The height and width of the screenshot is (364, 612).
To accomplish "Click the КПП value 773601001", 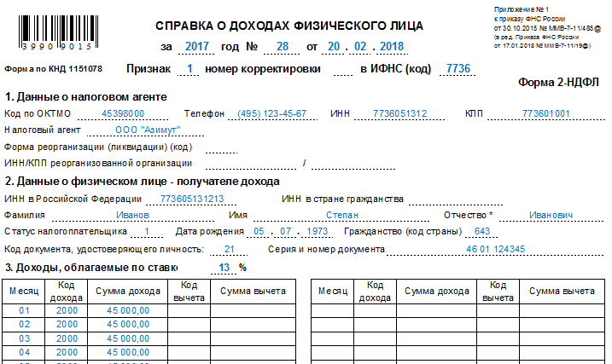I will click(x=546, y=113).
